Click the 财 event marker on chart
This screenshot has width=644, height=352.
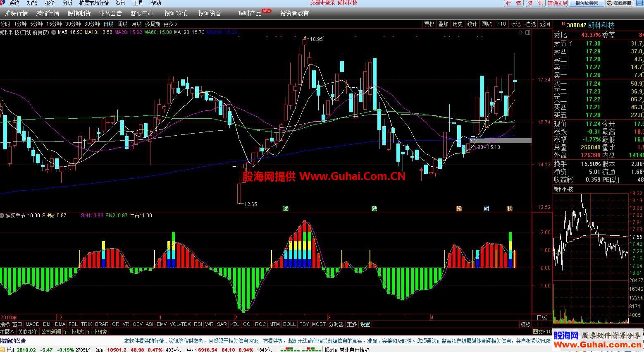click(x=487, y=208)
